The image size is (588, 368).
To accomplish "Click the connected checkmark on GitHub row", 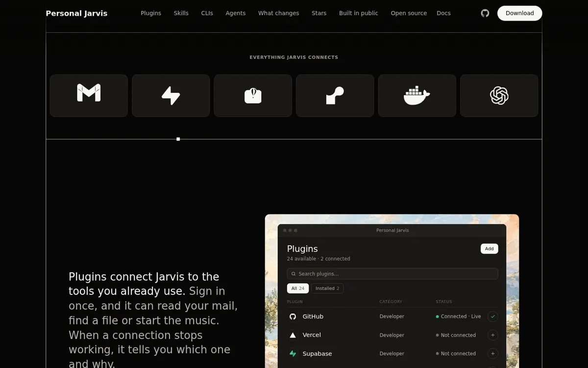I will click(x=493, y=316).
